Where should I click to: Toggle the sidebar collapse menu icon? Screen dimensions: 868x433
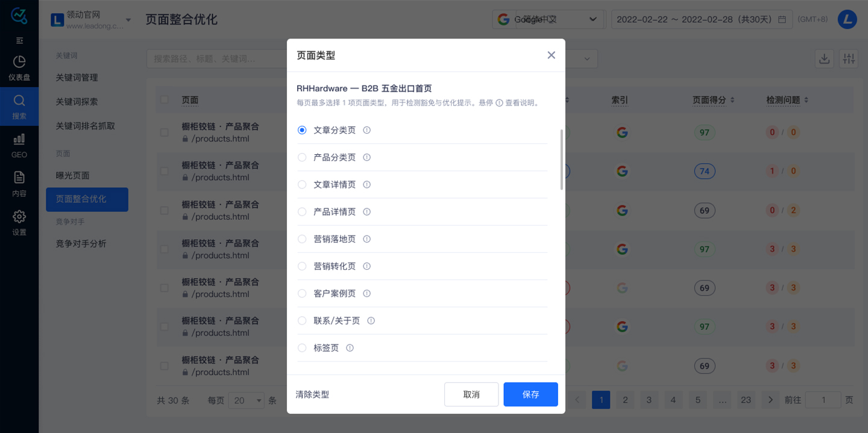[x=19, y=40]
